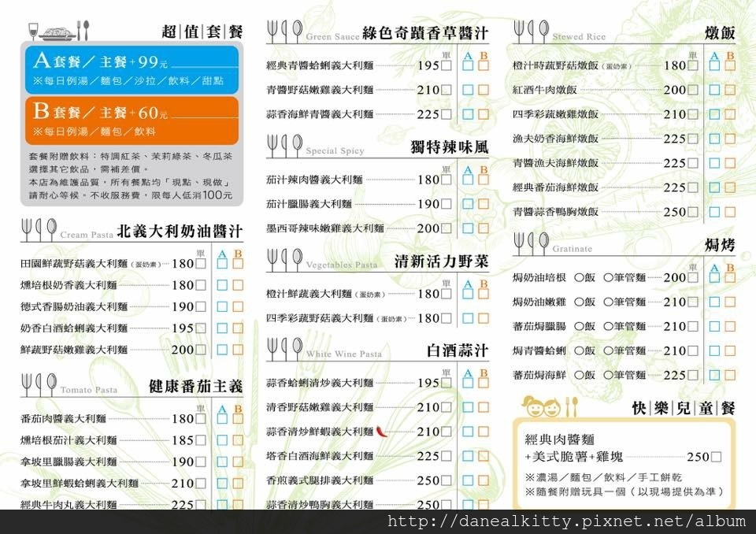Image resolution: width=756 pixels, height=534 pixels.
Task: Check set A box for 四季彩蔬野菇義大利麵
Action: click(468, 318)
